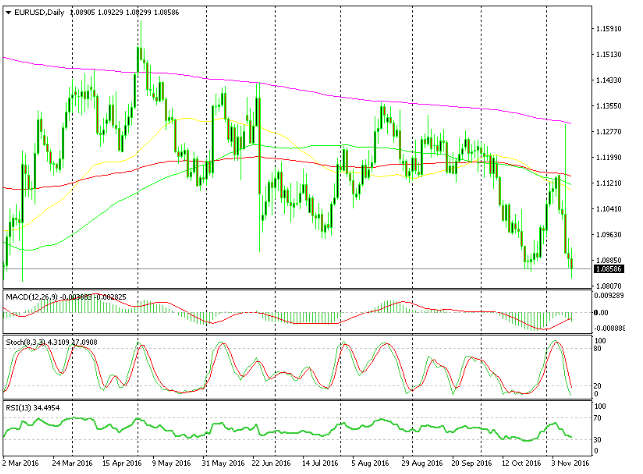Viewport: 643px width, 474px height.
Task: Click the 29 Aug 2016 date label
Action: click(422, 463)
